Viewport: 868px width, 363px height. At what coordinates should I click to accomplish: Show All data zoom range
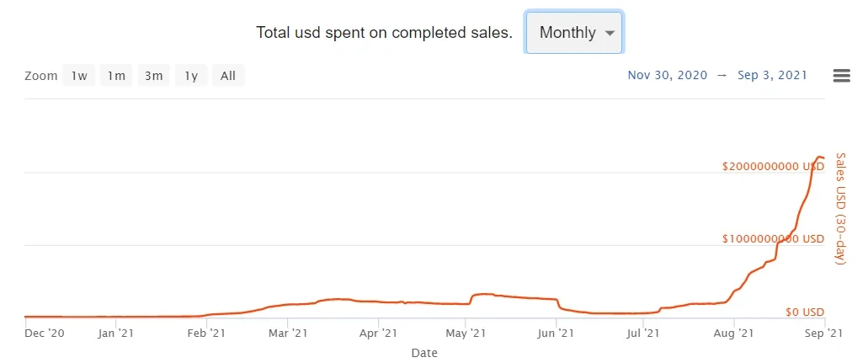(228, 76)
